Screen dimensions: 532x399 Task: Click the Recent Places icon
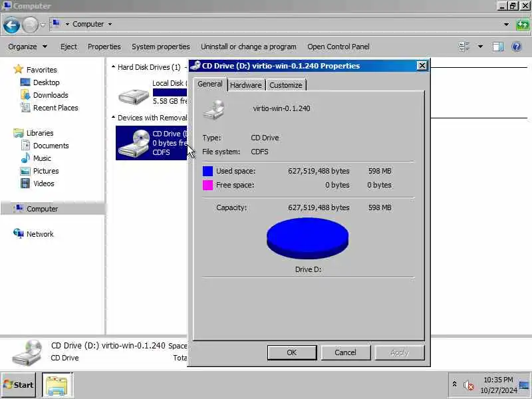25,108
